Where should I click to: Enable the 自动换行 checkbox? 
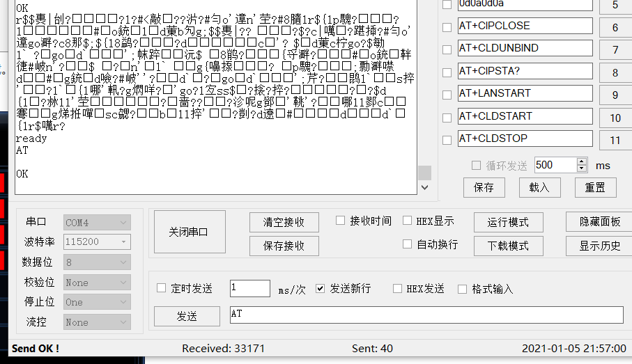tap(408, 244)
